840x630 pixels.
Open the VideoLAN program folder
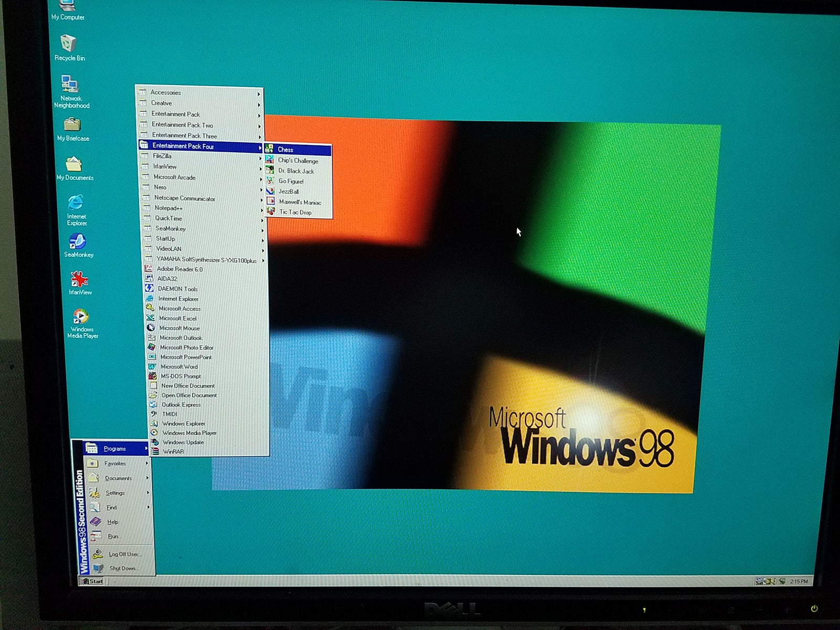tap(204, 249)
